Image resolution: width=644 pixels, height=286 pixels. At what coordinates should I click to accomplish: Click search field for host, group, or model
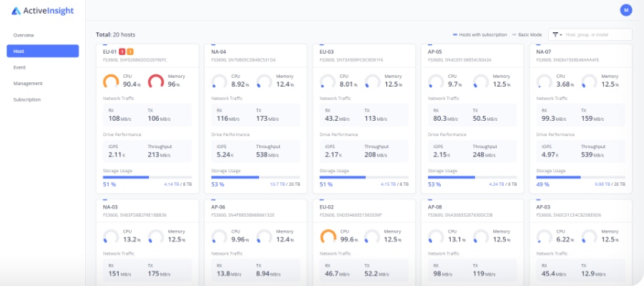coord(597,34)
